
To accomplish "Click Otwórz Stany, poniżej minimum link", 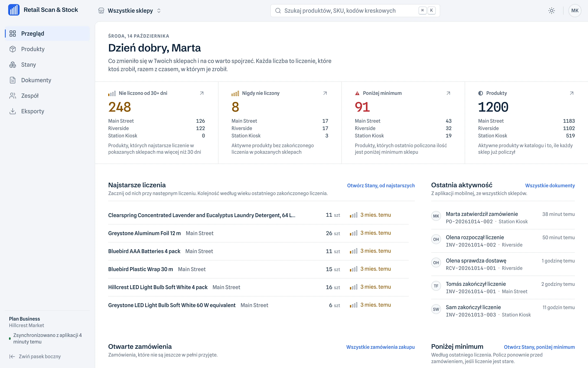I will click(539, 347).
